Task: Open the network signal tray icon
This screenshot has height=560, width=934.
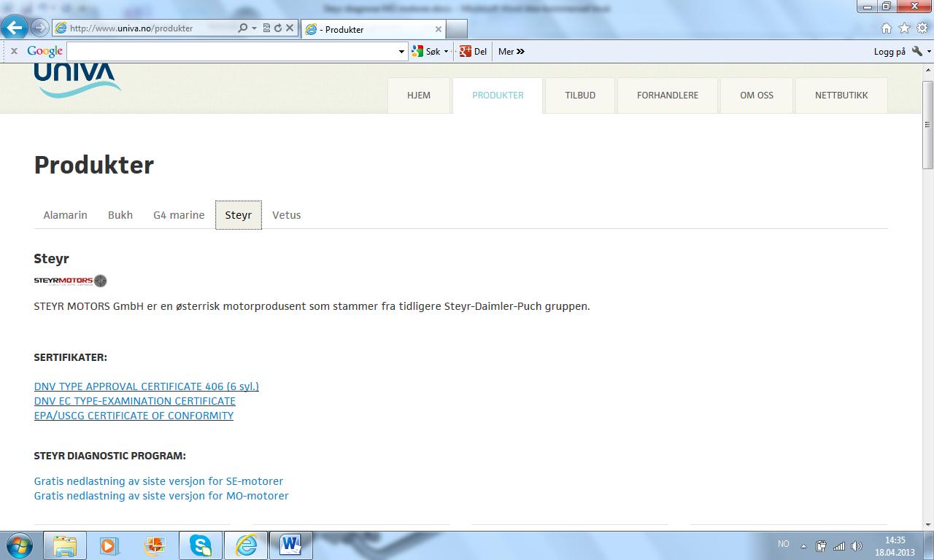Action: 839,545
